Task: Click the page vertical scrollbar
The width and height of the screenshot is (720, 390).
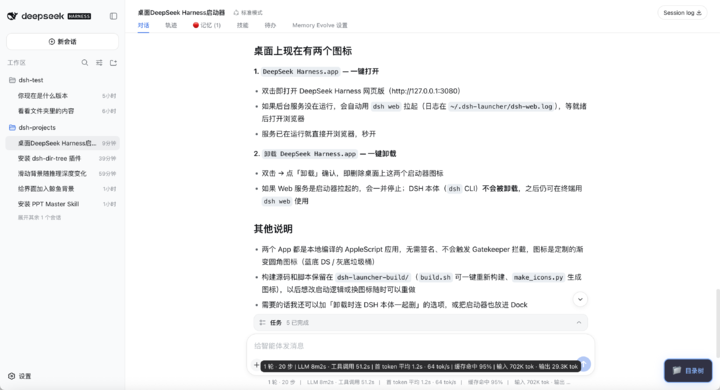Action: (717, 323)
